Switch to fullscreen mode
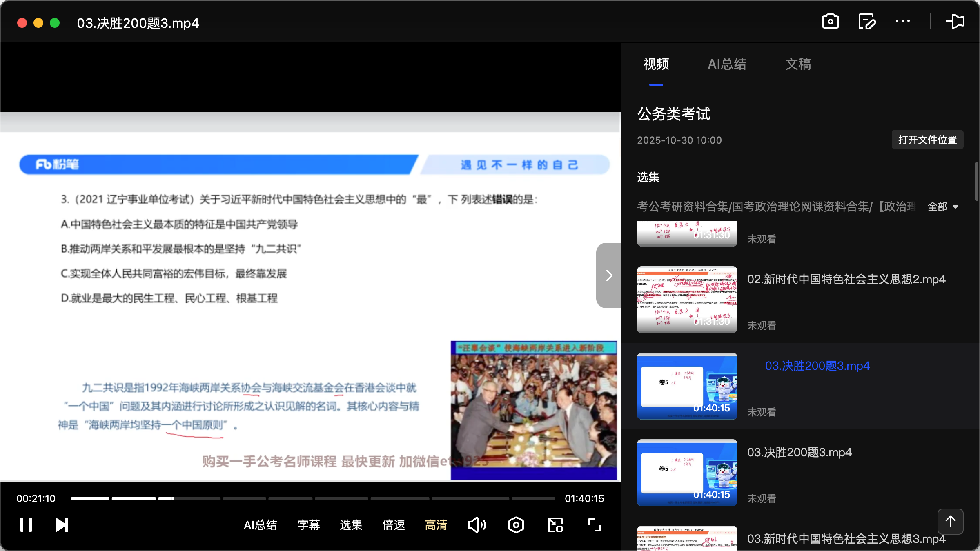 (x=594, y=525)
